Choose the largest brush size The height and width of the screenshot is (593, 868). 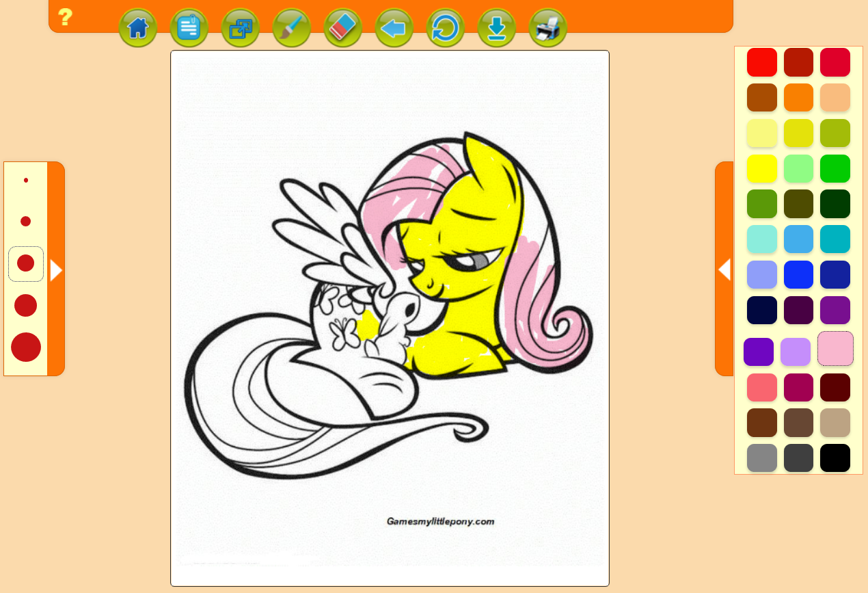26,347
